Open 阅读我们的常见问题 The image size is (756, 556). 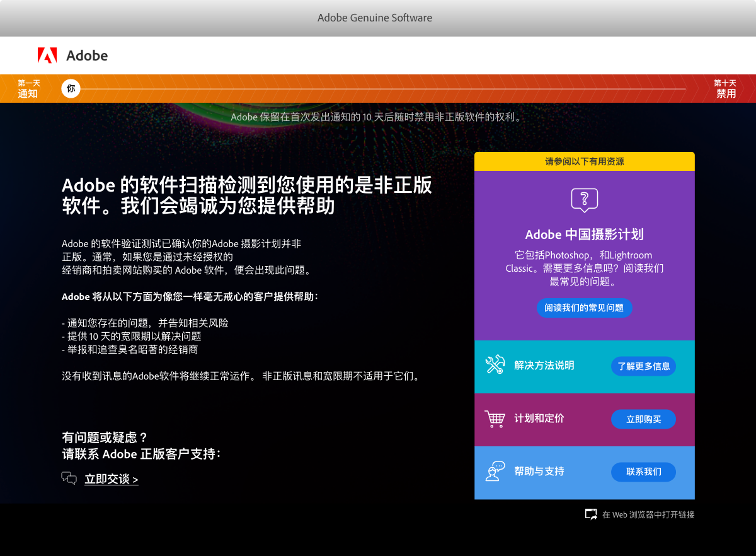[584, 308]
